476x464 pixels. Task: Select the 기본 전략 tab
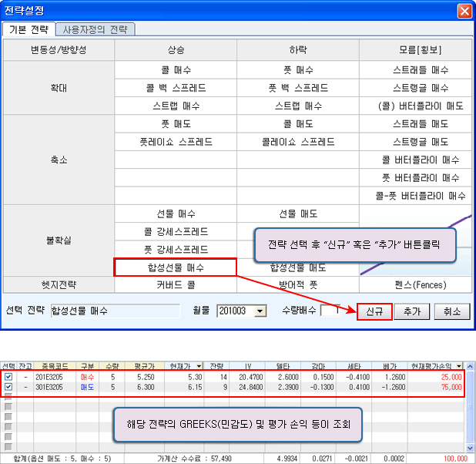pos(28,29)
